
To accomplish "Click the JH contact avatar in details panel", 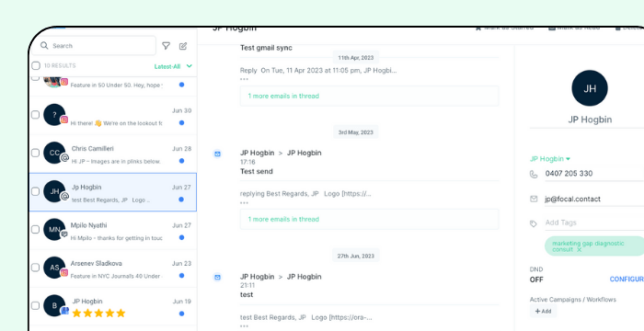I will pos(590,88).
